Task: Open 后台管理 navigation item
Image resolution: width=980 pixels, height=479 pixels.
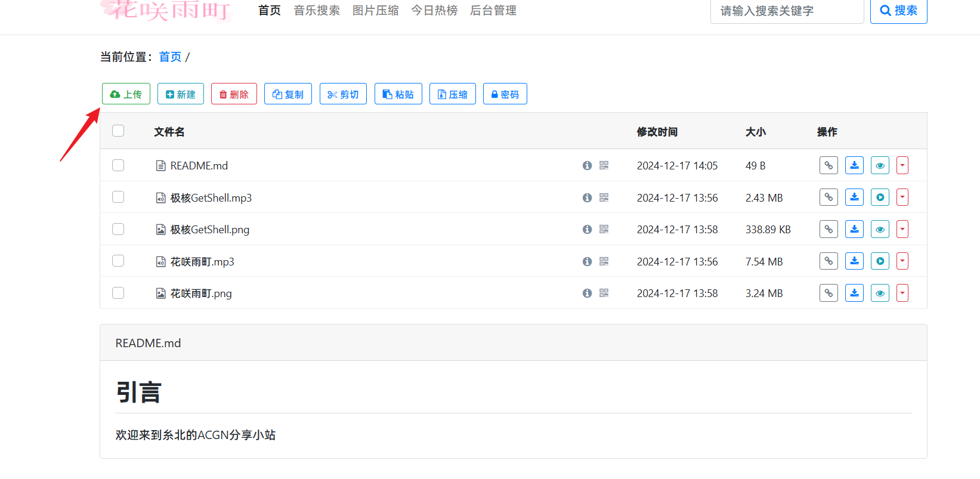Action: (493, 11)
